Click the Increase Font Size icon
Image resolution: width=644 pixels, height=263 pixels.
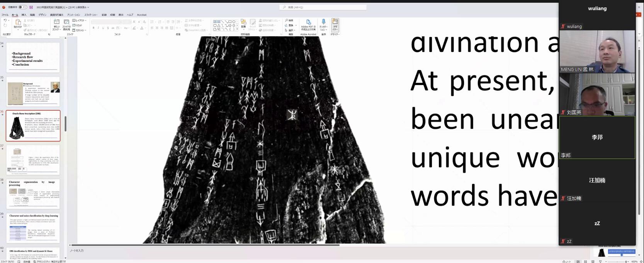[134, 22]
